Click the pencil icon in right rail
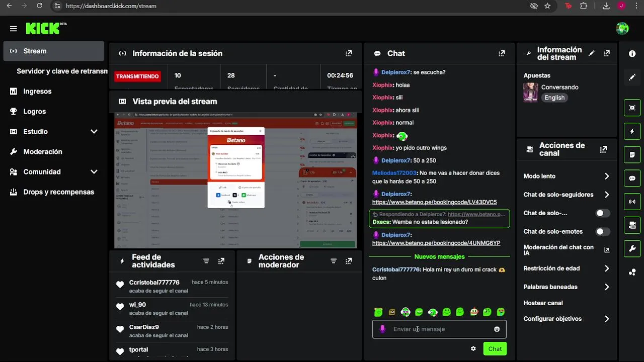This screenshot has height=362, width=644. click(x=632, y=77)
